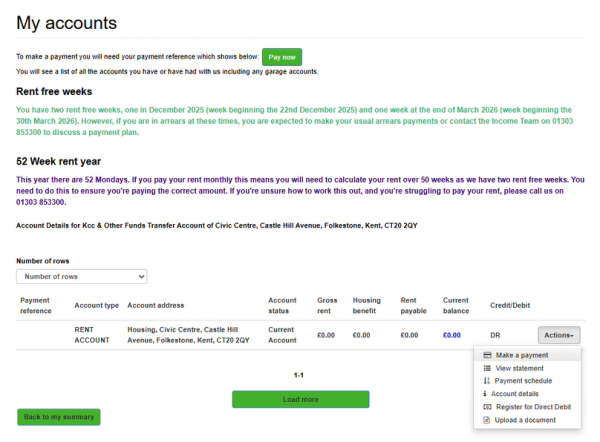Click the document icon beside Upload a document
The image size is (600, 442).
(486, 420)
